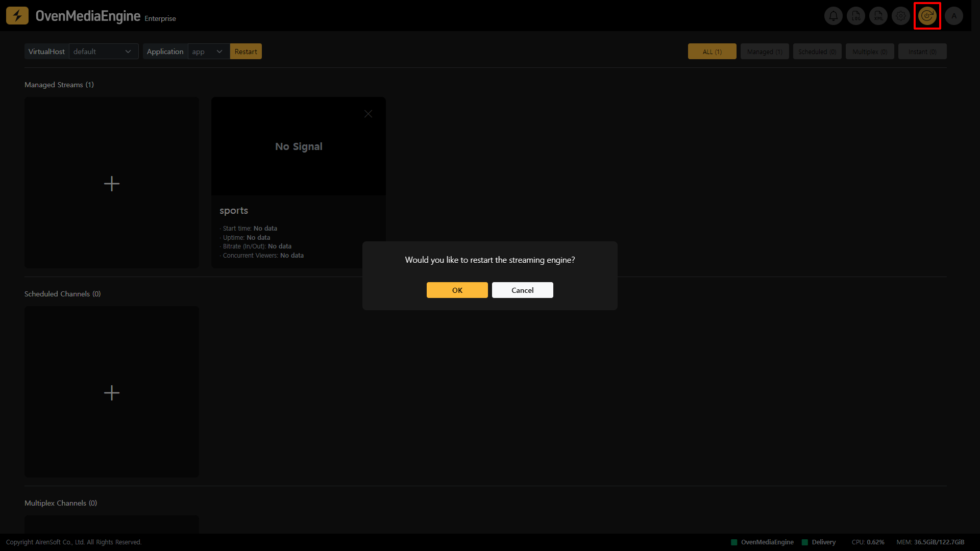Screen dimensions: 980x551
Task: Open the account avatar 'A' icon
Action: click(x=953, y=16)
